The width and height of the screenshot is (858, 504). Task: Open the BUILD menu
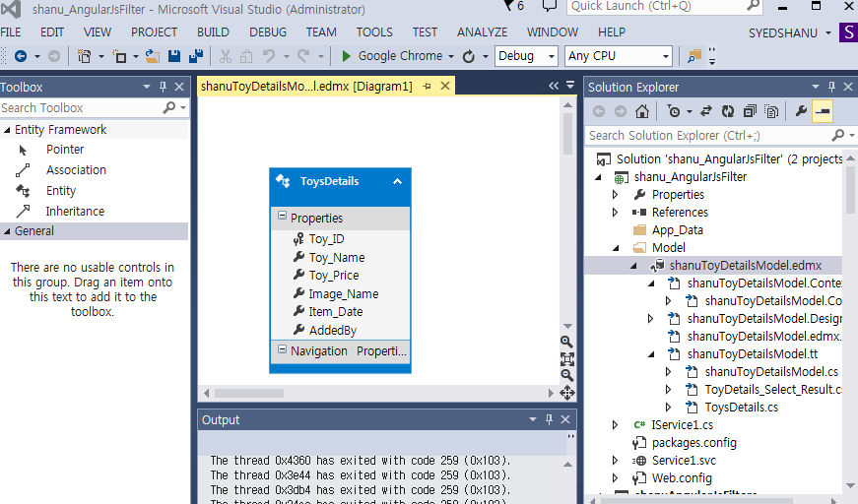[x=213, y=32]
